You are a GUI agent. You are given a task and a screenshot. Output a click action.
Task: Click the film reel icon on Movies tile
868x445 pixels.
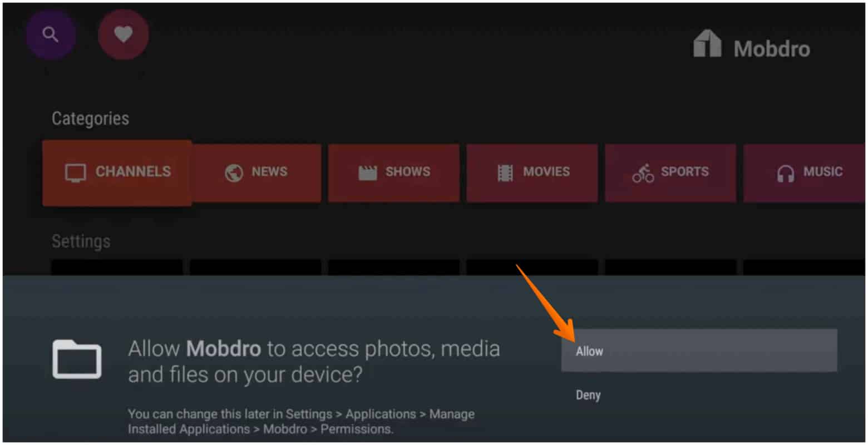[505, 172]
